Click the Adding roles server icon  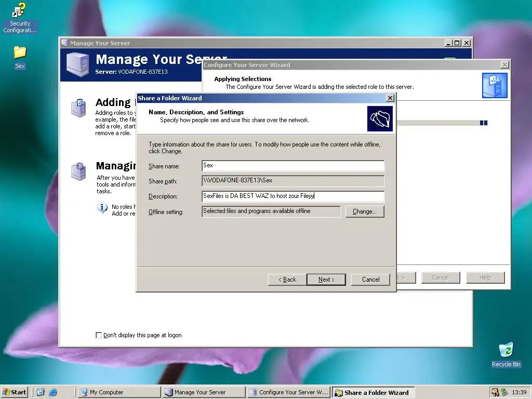[x=78, y=108]
